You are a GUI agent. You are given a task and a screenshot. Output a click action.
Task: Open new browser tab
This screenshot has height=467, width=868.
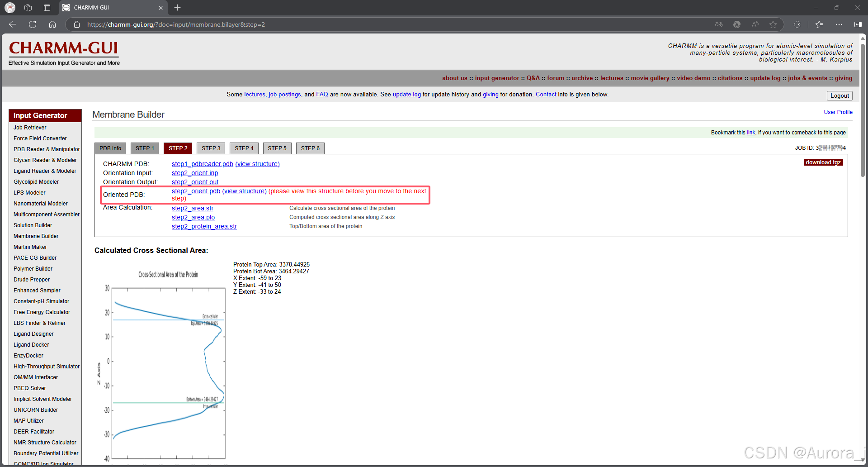point(177,8)
